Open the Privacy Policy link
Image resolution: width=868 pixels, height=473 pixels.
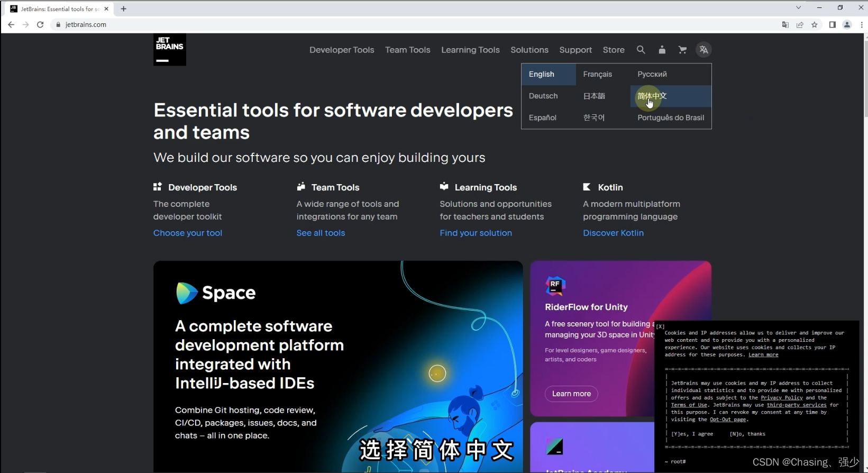tap(782, 398)
